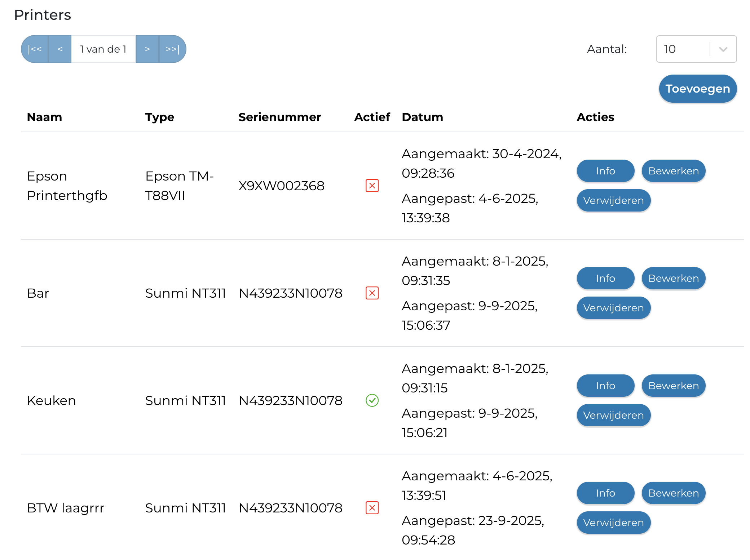750x560 pixels.
Task: Go to first page of printers
Action: point(35,49)
